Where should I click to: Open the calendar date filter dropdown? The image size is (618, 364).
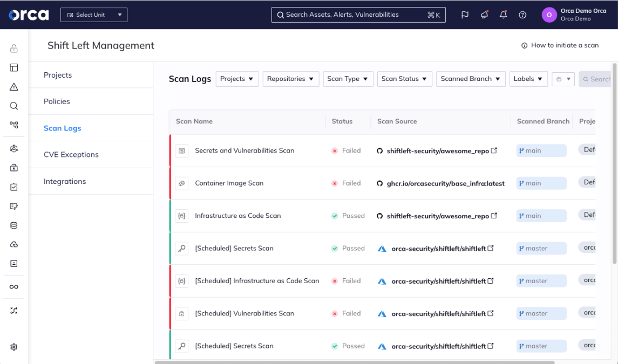(563, 79)
